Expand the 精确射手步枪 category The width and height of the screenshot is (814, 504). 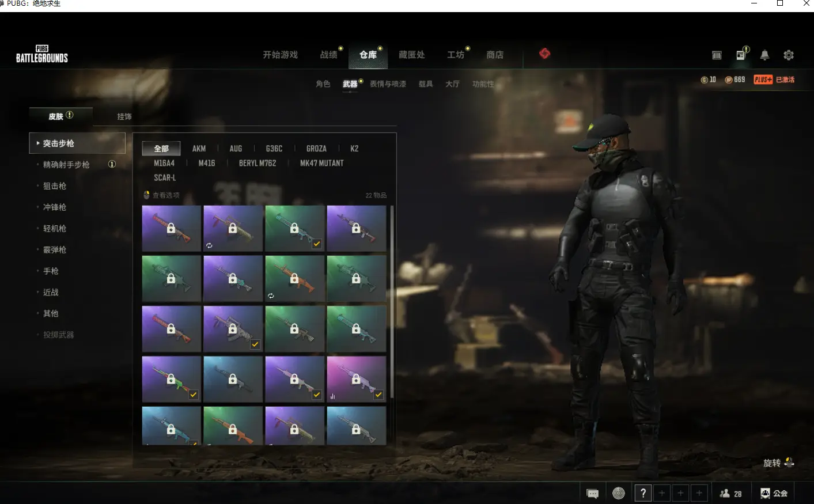[66, 165]
